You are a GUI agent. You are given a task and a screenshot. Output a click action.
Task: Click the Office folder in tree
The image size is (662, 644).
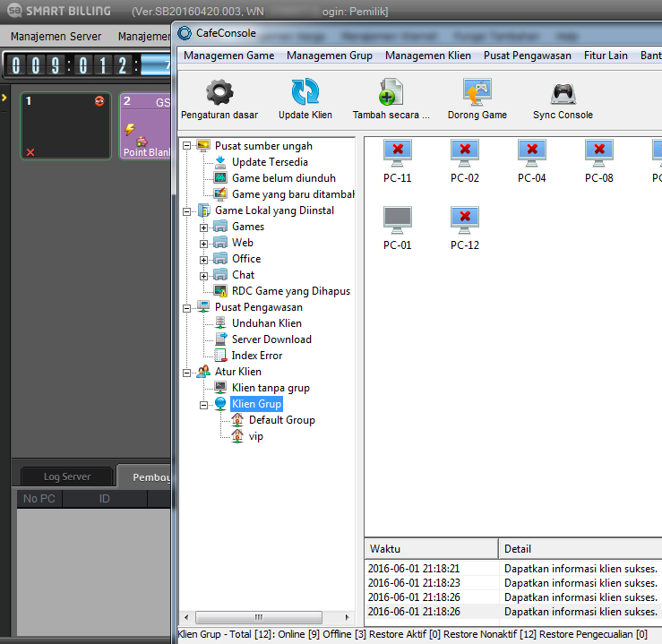pos(246,259)
